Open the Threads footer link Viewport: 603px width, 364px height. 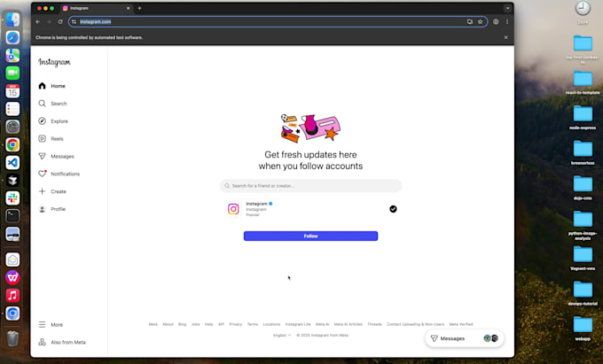[374, 324]
